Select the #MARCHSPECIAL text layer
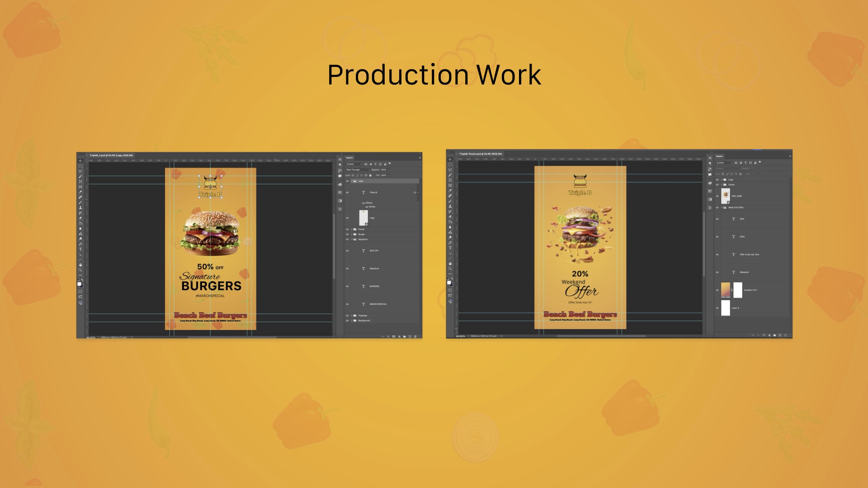The height and width of the screenshot is (488, 868). [x=379, y=304]
